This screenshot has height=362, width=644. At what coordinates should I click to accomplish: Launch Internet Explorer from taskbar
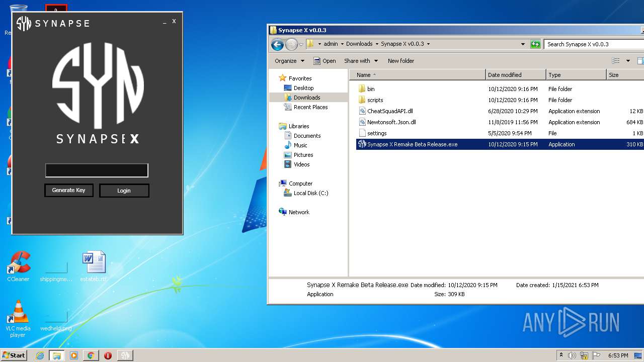pos(40,355)
